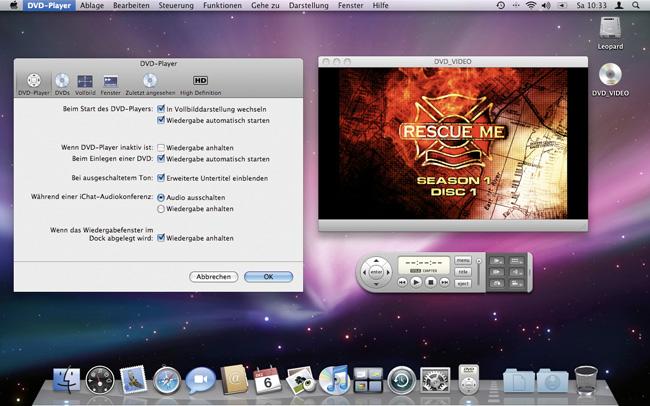Uncheck 'Wiedergabe automatisch starten' under Beim Start
The width and height of the screenshot is (650, 406).
[x=161, y=120]
